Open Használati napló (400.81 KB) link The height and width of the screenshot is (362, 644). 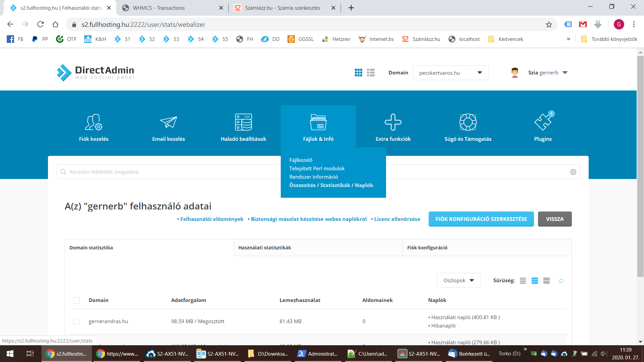[x=466, y=317]
